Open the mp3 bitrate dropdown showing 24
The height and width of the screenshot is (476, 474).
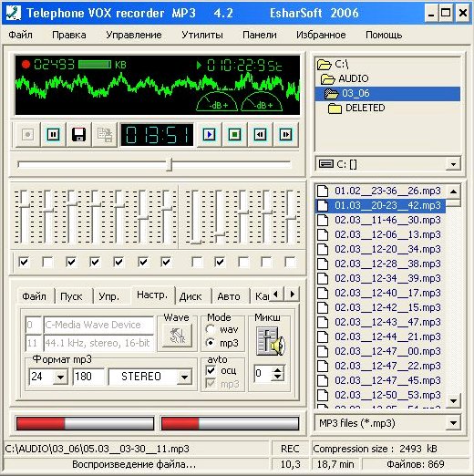(60, 377)
